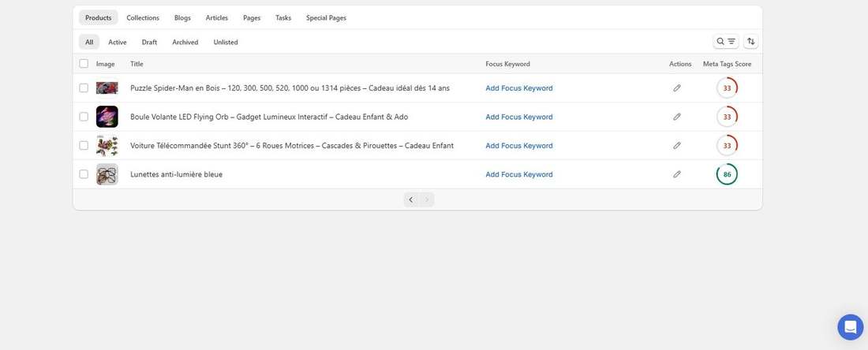Click the Actions column header
This screenshot has height=350, width=868.
coord(680,64)
